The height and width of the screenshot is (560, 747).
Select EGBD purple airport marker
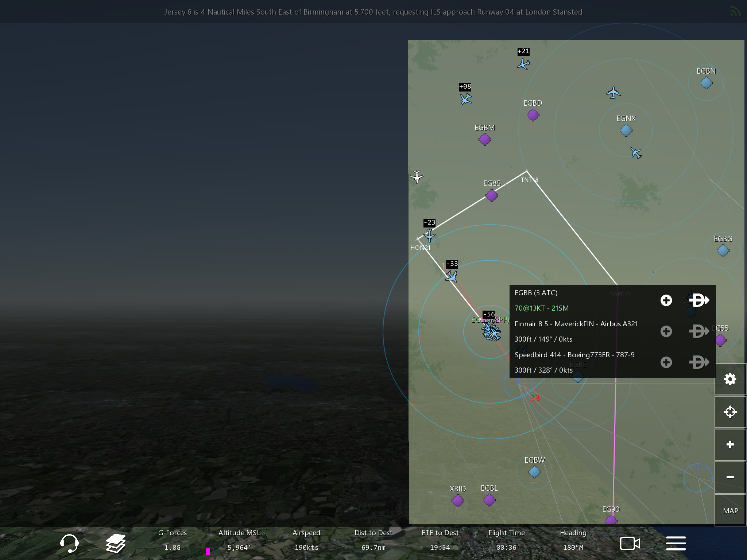coord(533,115)
